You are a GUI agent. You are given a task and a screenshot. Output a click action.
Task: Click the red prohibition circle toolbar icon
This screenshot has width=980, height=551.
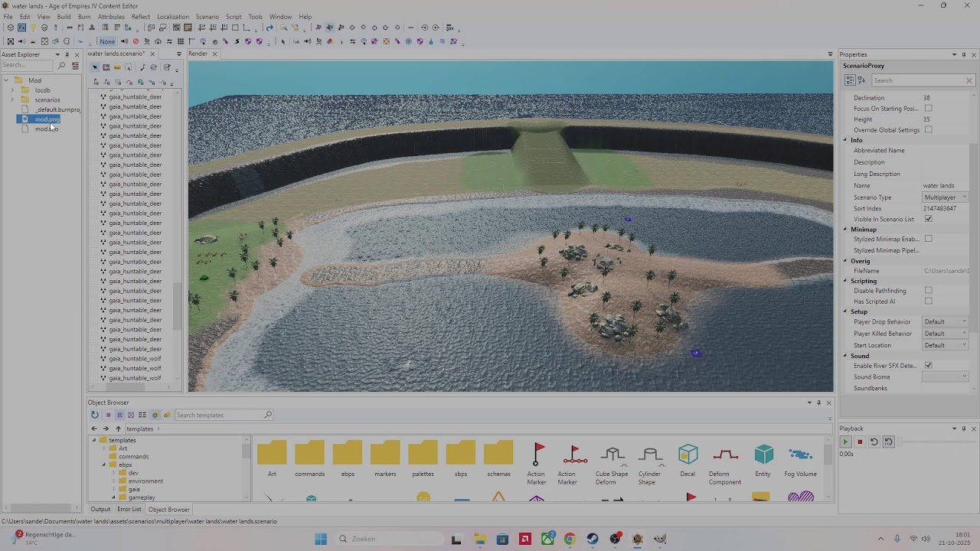136,41
